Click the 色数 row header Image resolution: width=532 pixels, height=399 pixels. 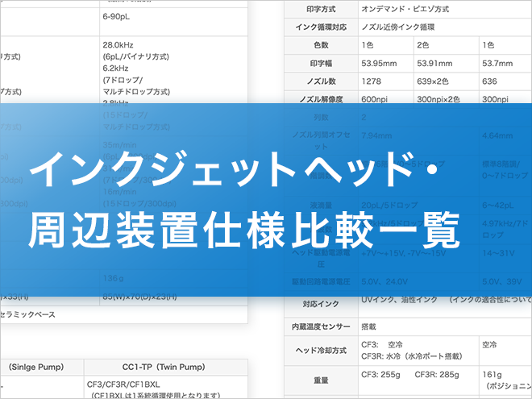[320, 45]
